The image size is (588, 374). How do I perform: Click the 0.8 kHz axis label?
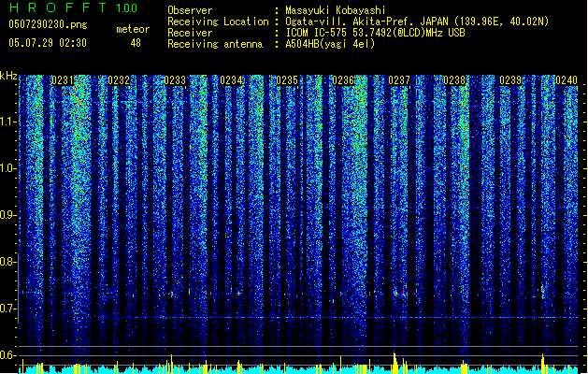click(7, 262)
